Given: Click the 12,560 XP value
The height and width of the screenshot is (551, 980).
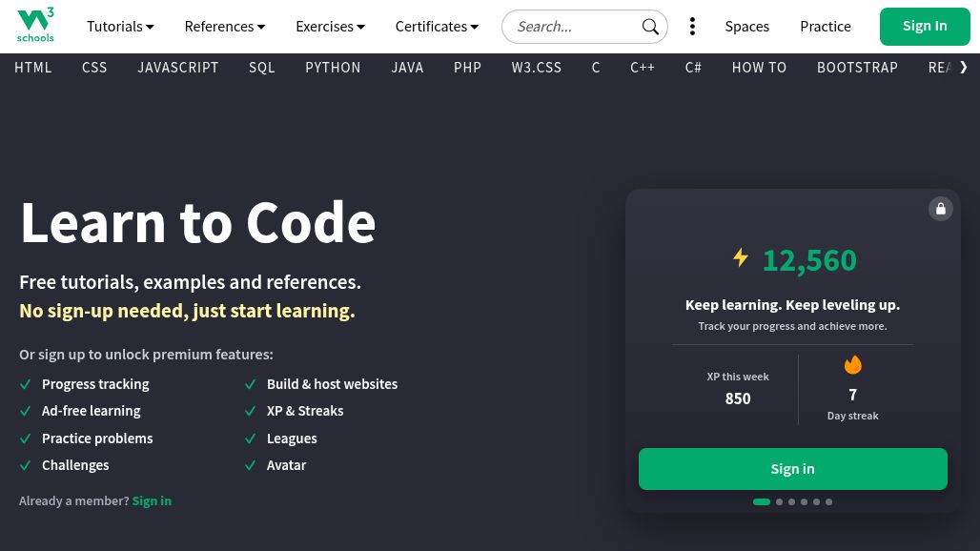Looking at the screenshot, I should click(x=809, y=260).
